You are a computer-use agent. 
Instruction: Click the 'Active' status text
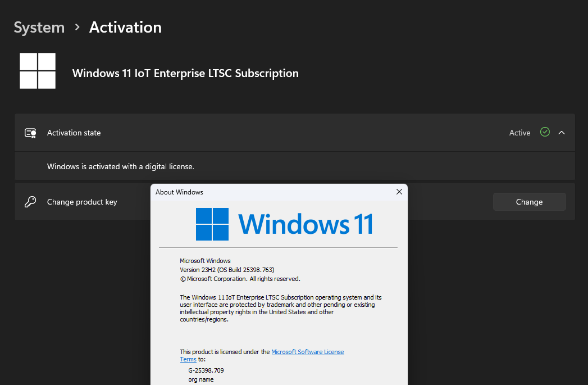click(519, 133)
